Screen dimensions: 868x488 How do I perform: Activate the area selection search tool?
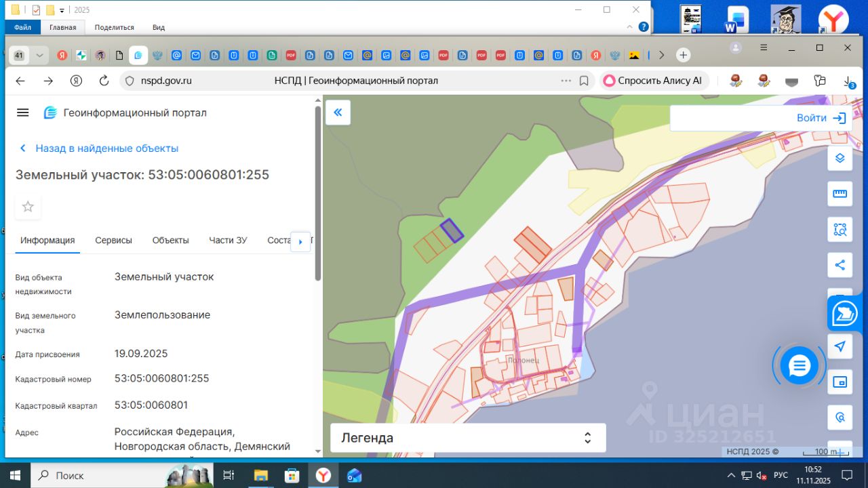tap(840, 229)
